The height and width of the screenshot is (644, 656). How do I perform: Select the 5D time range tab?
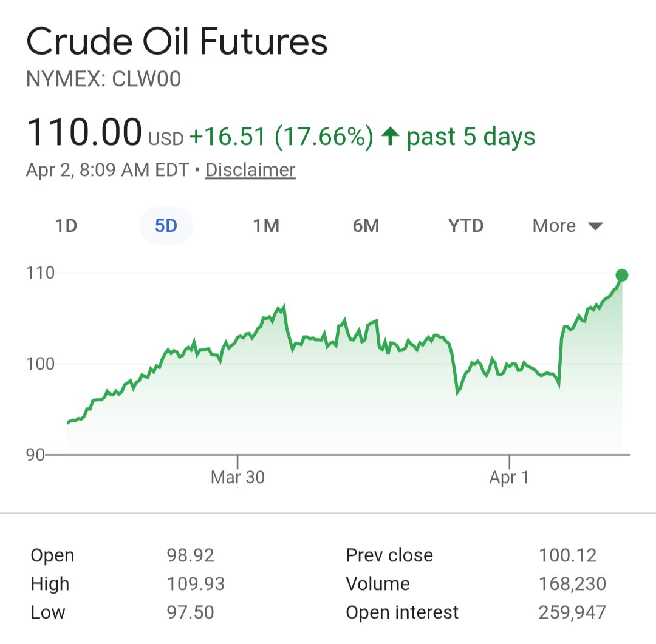pyautogui.click(x=166, y=226)
